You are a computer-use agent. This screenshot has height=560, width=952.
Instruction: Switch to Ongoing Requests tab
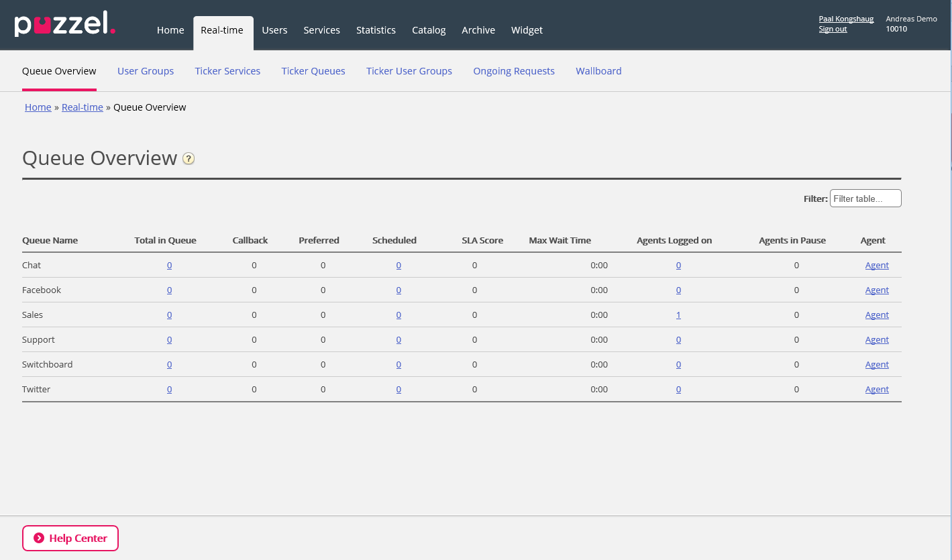point(514,71)
